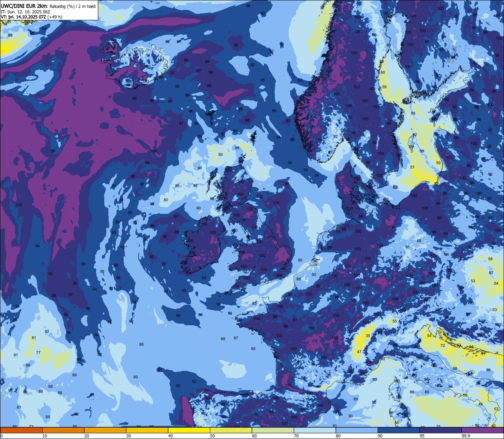
Task: Click the '44' humidity value on the map
Action: point(471,347)
